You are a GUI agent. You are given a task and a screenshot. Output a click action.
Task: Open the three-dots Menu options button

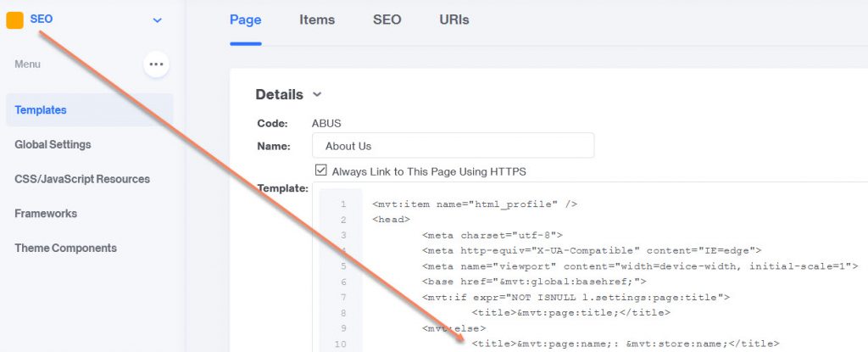coord(156,64)
